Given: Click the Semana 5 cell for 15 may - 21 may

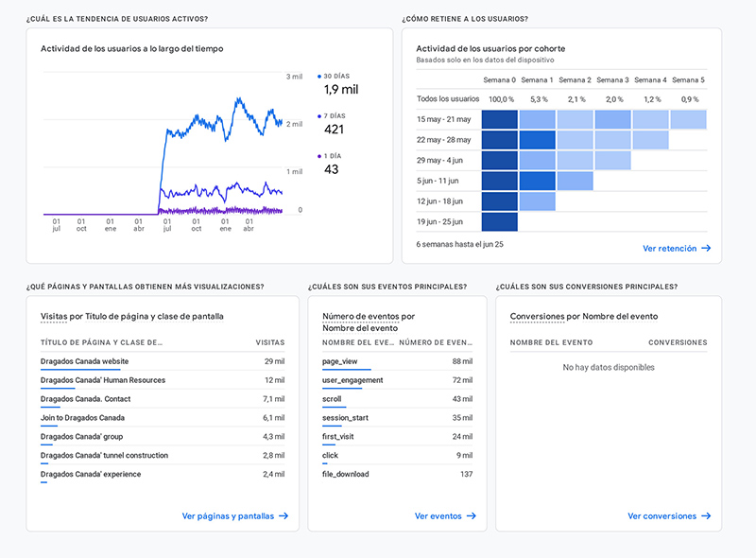Looking at the screenshot, I should 688,119.
